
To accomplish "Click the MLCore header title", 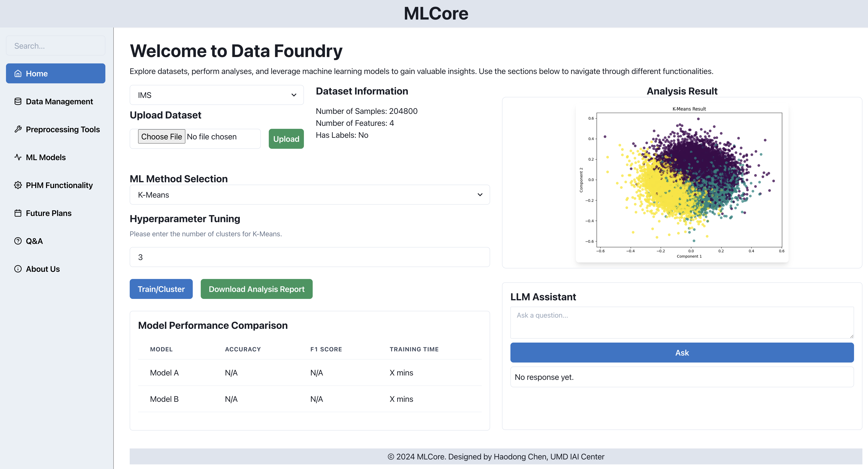I will [436, 14].
